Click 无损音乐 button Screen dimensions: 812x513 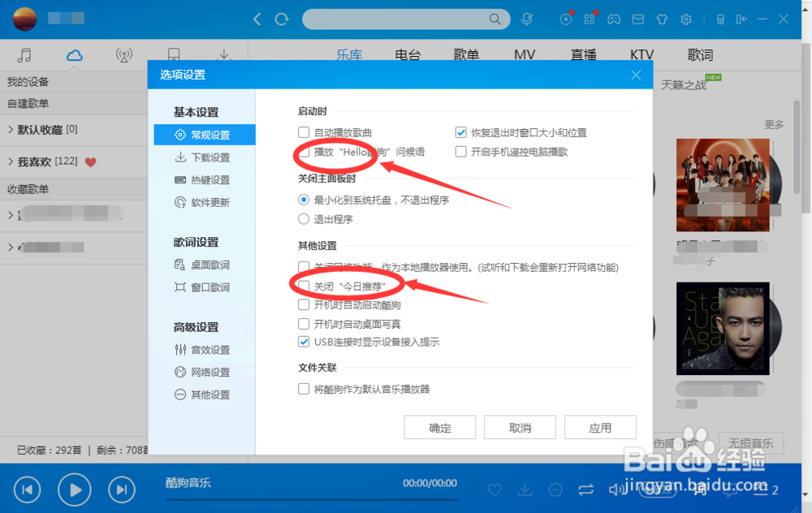750,443
